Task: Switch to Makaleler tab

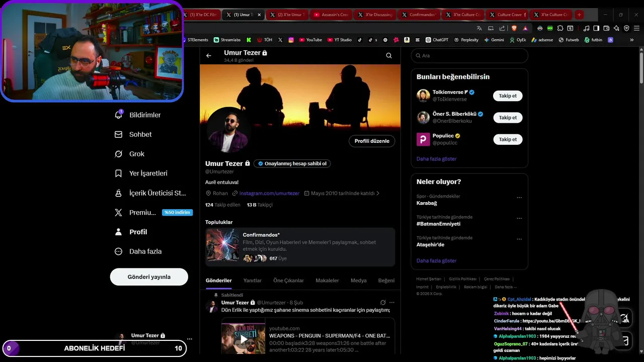Action: (x=327, y=281)
